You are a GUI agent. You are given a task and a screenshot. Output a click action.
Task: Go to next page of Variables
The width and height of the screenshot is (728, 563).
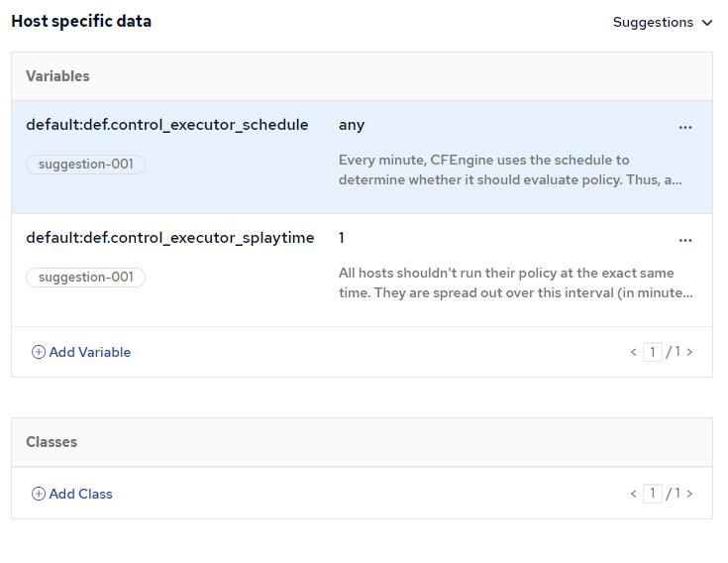point(689,352)
